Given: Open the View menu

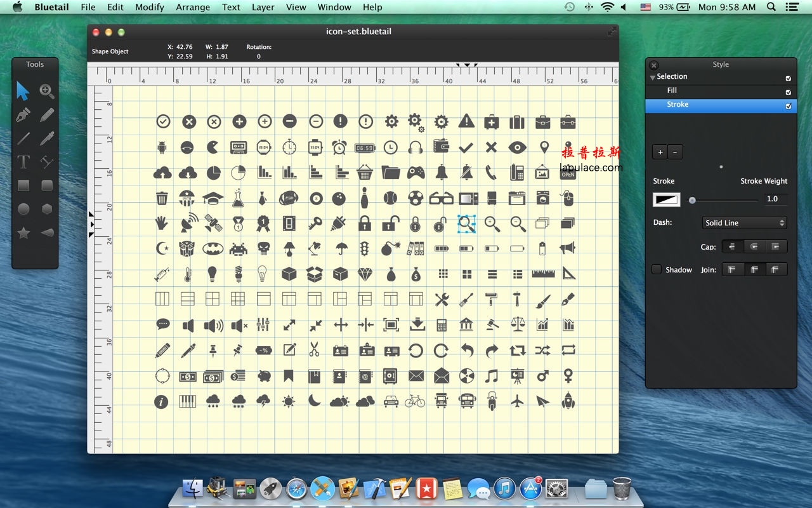Looking at the screenshot, I should 296,7.
